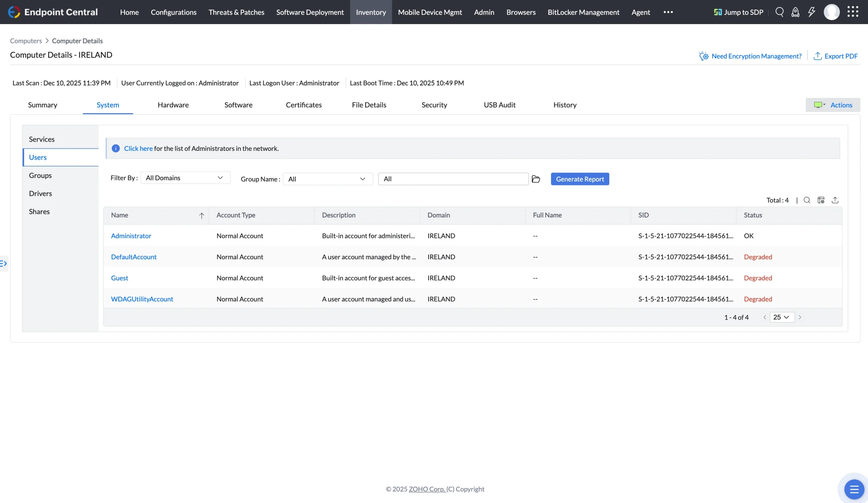Image resolution: width=868 pixels, height=503 pixels.
Task: Click the All group text field
Action: point(453,179)
